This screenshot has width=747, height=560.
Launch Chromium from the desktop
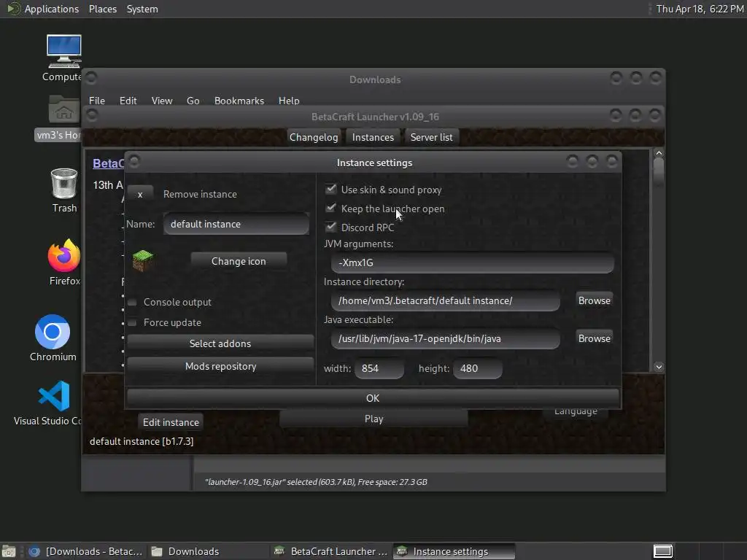pyautogui.click(x=53, y=332)
